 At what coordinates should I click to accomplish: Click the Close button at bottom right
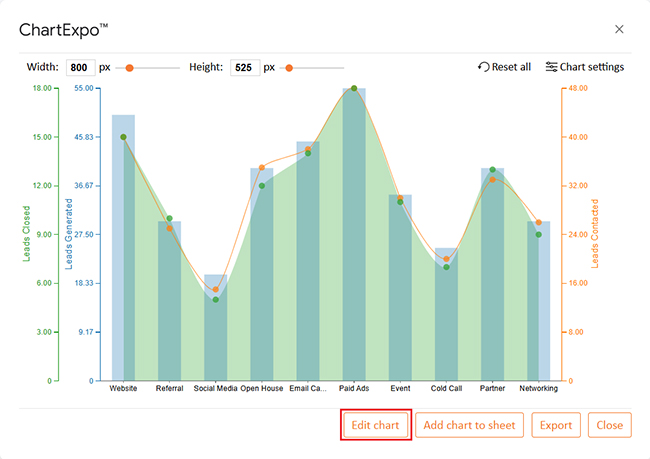tap(609, 425)
